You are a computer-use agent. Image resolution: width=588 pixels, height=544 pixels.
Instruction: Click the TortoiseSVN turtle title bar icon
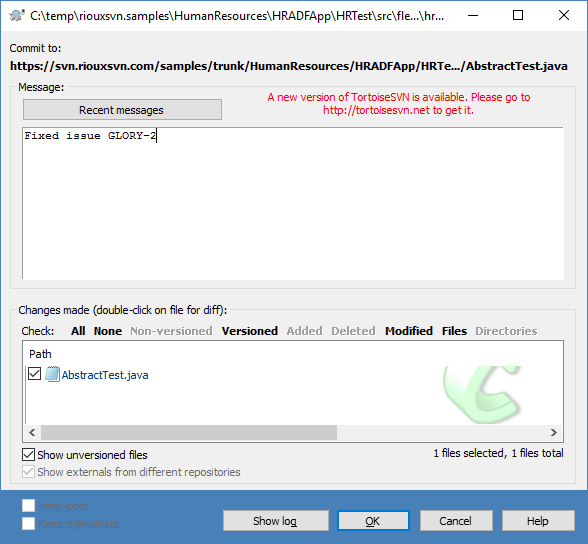[17, 15]
